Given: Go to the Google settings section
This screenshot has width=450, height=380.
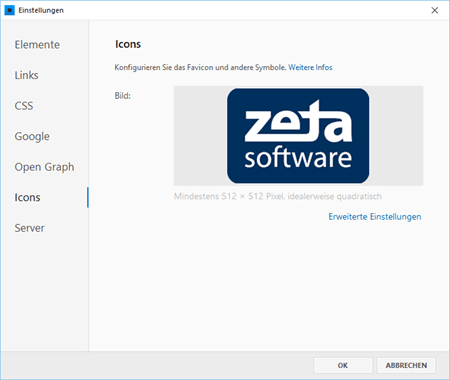Looking at the screenshot, I should [x=32, y=136].
